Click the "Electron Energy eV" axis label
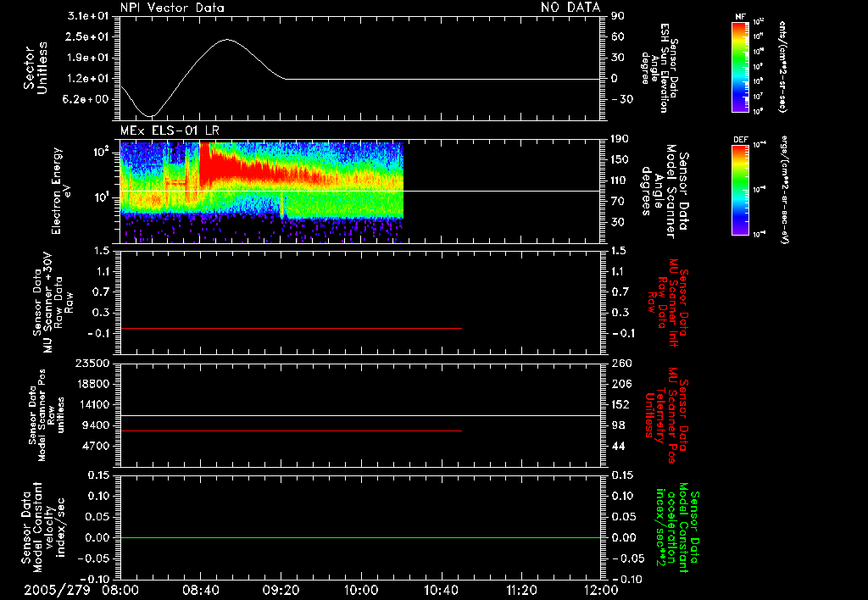The image size is (868, 600). coord(60,191)
